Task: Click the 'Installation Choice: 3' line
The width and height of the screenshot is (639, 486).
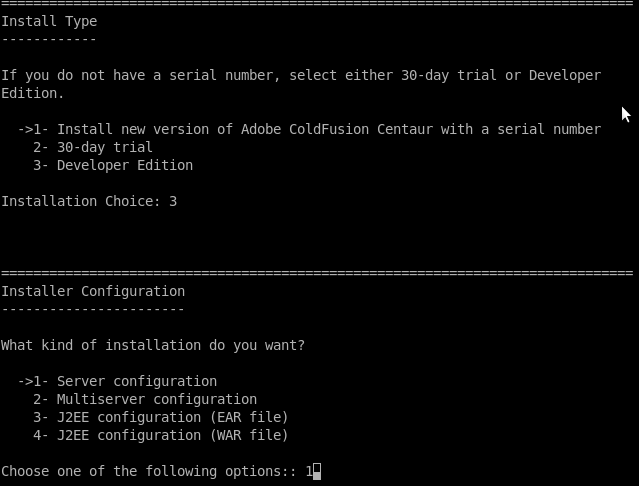Action: (89, 201)
